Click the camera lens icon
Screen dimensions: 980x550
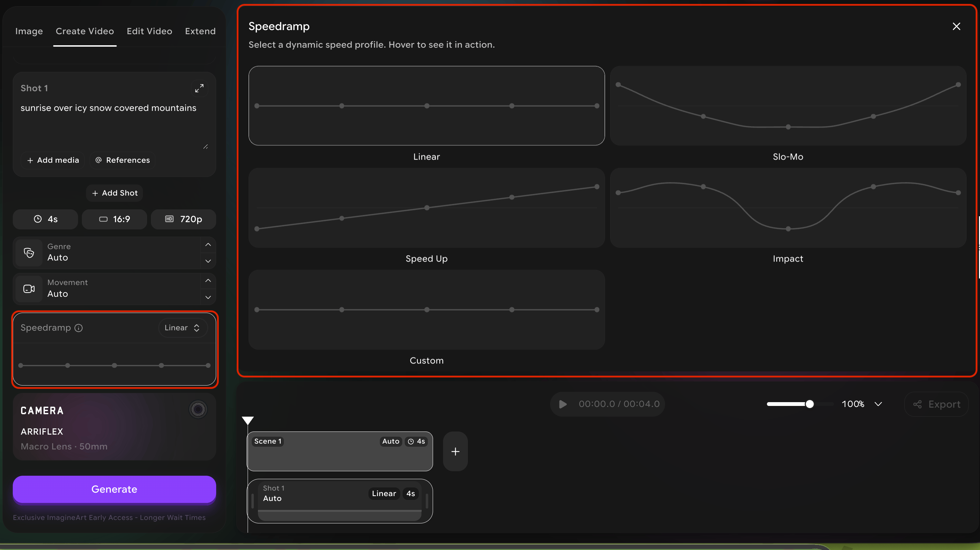click(198, 409)
